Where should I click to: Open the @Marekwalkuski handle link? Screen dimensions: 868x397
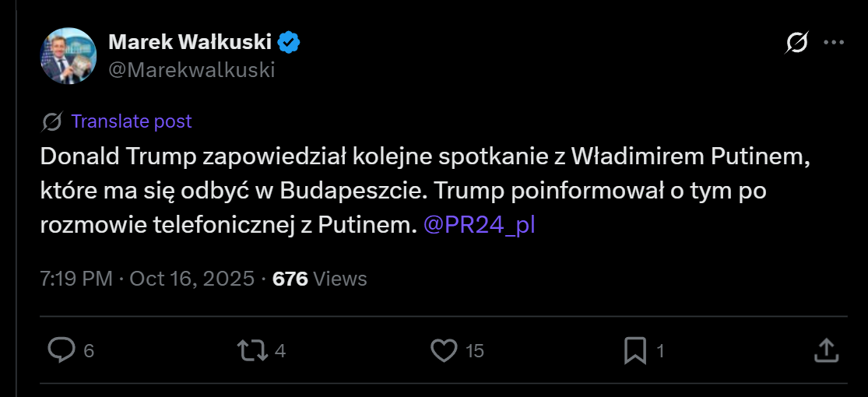pos(192,69)
